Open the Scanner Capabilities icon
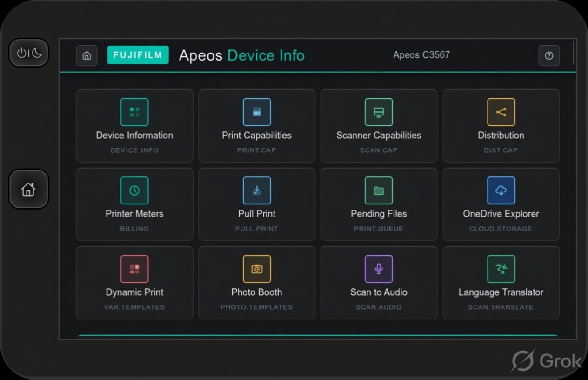The image size is (588, 380). coord(379,112)
